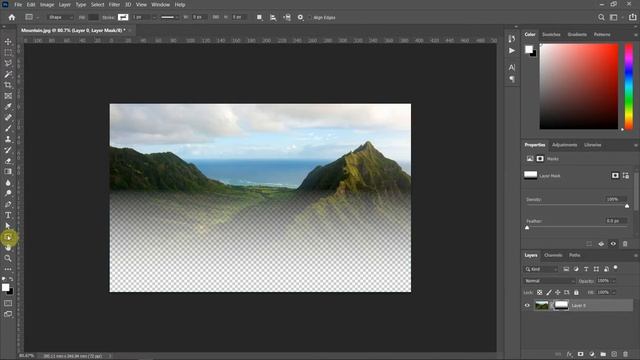Viewport: 640px width, 360px height.
Task: Click the Stroke color swatch
Action: 123,17
